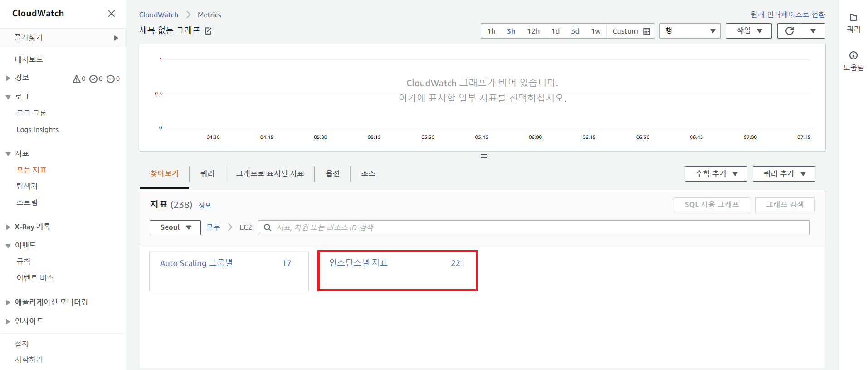Click the search magnifier icon in metrics search
Image resolution: width=868 pixels, height=370 pixels.
[268, 227]
